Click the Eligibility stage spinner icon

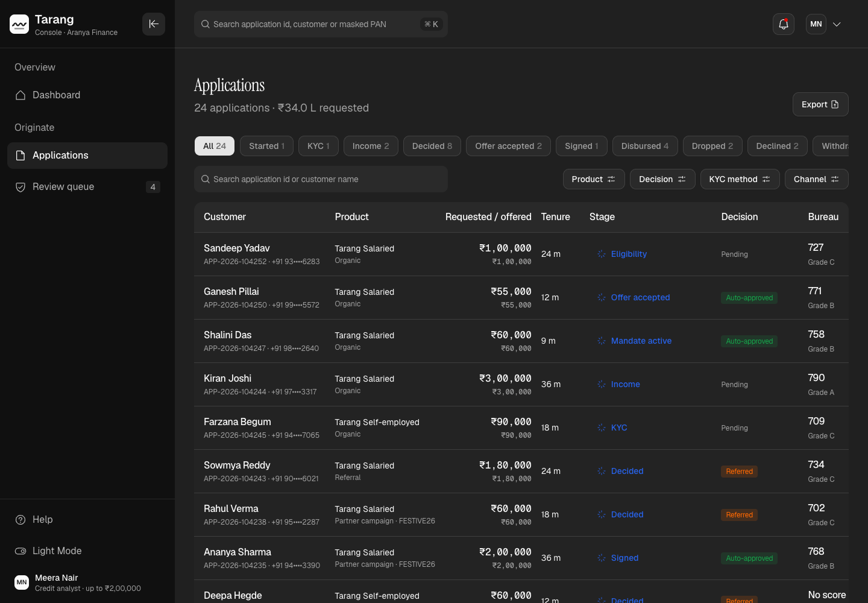602,254
